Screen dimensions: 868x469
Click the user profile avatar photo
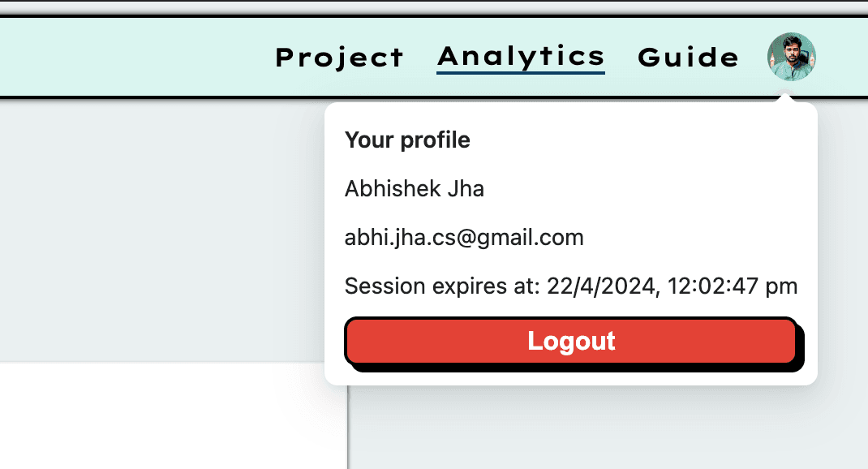pos(791,57)
